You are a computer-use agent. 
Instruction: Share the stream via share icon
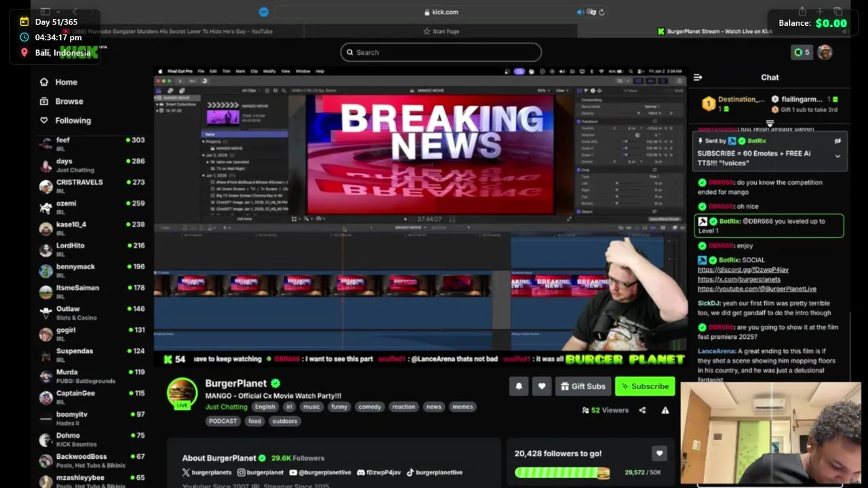642,410
